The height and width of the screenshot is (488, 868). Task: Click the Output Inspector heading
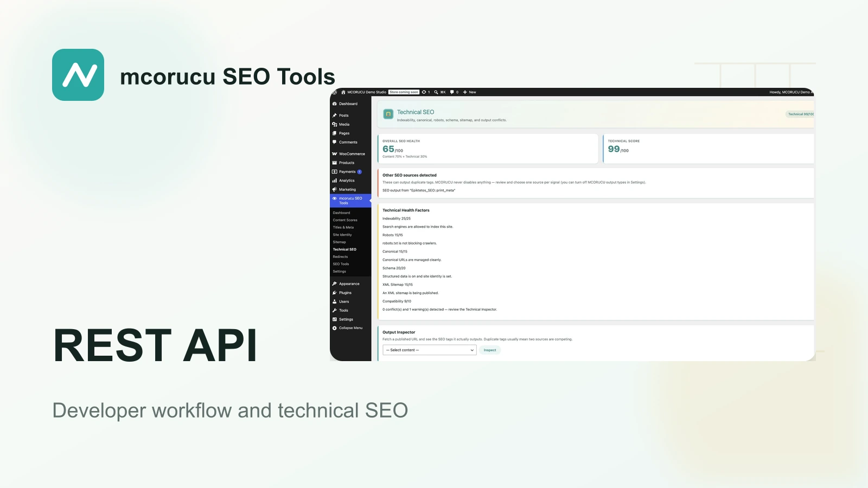point(399,332)
